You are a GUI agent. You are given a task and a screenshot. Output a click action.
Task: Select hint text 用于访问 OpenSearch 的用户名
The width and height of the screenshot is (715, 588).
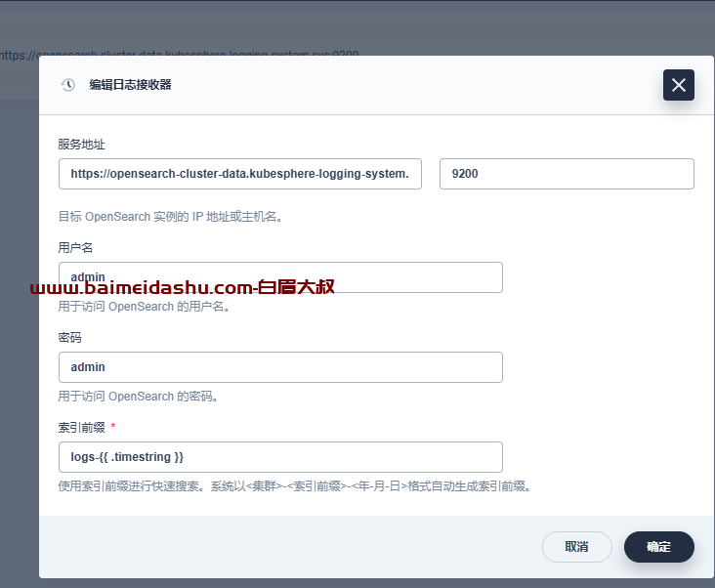click(144, 307)
